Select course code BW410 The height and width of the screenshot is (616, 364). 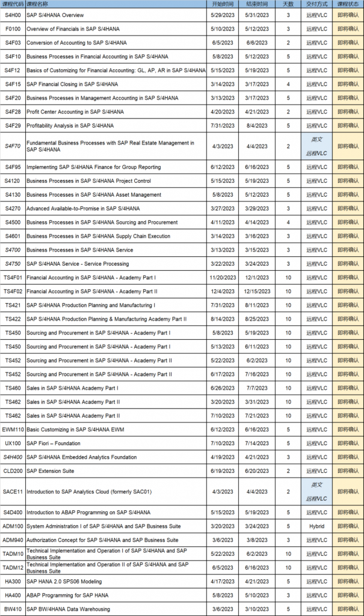click(x=13, y=609)
